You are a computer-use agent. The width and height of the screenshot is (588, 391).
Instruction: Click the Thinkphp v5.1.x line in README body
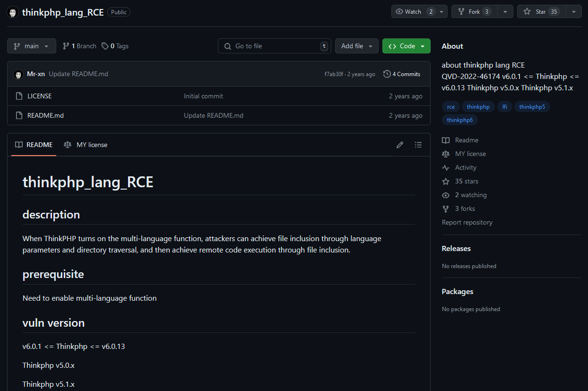pyautogui.click(x=49, y=384)
